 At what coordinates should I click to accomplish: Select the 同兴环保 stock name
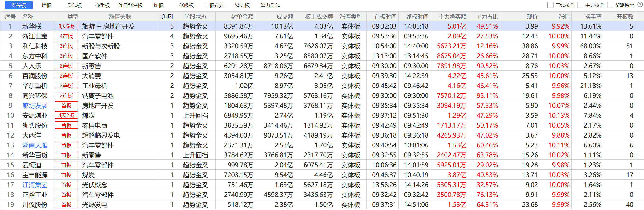[35, 96]
